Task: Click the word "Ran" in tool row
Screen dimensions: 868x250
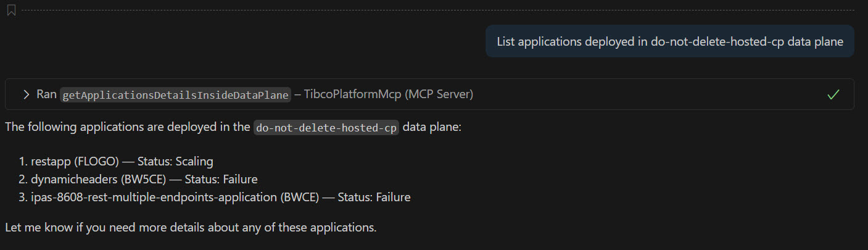Action: click(x=46, y=94)
